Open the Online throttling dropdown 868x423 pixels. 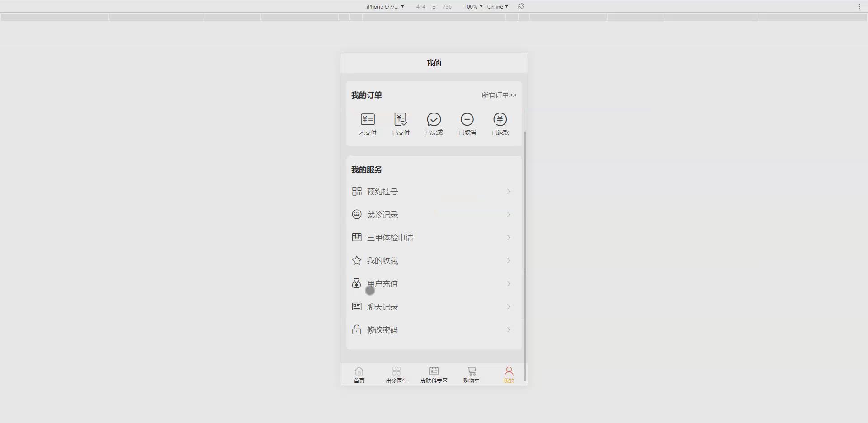(498, 6)
